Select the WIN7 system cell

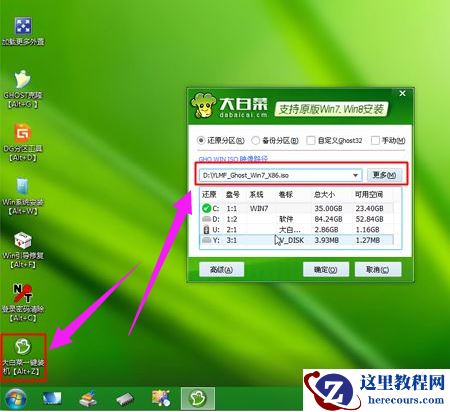point(259,208)
